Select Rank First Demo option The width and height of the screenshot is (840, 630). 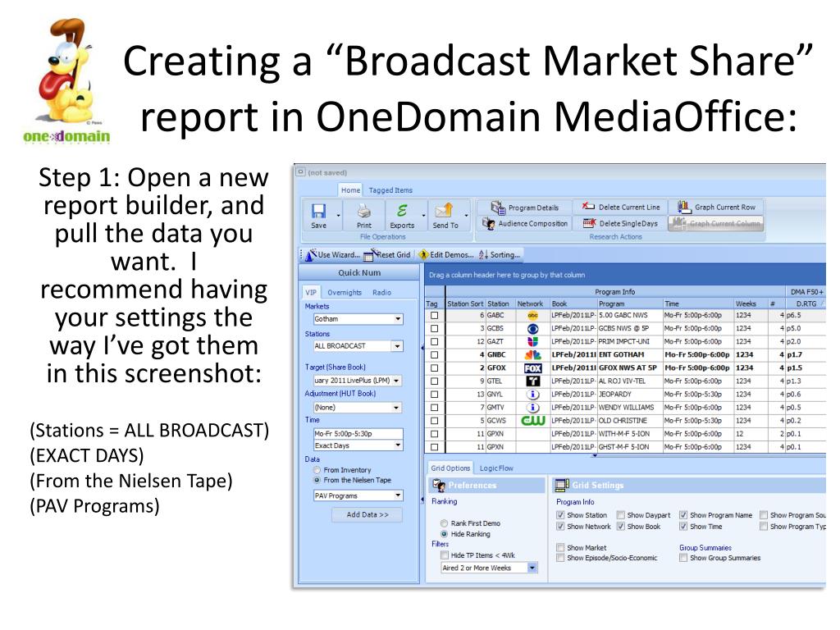(444, 523)
